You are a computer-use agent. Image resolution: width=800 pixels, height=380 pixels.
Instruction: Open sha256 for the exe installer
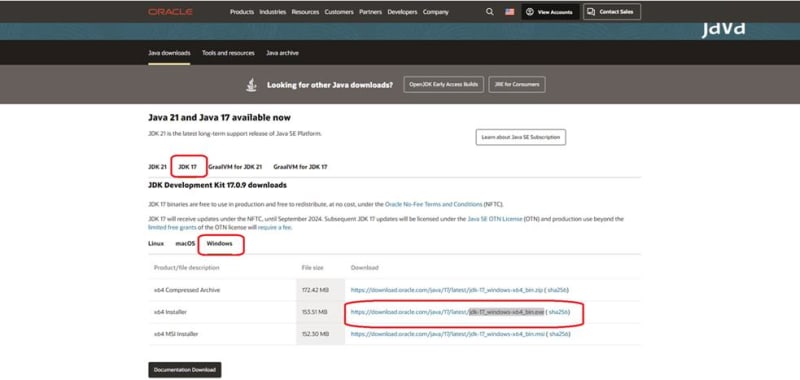[558, 312]
